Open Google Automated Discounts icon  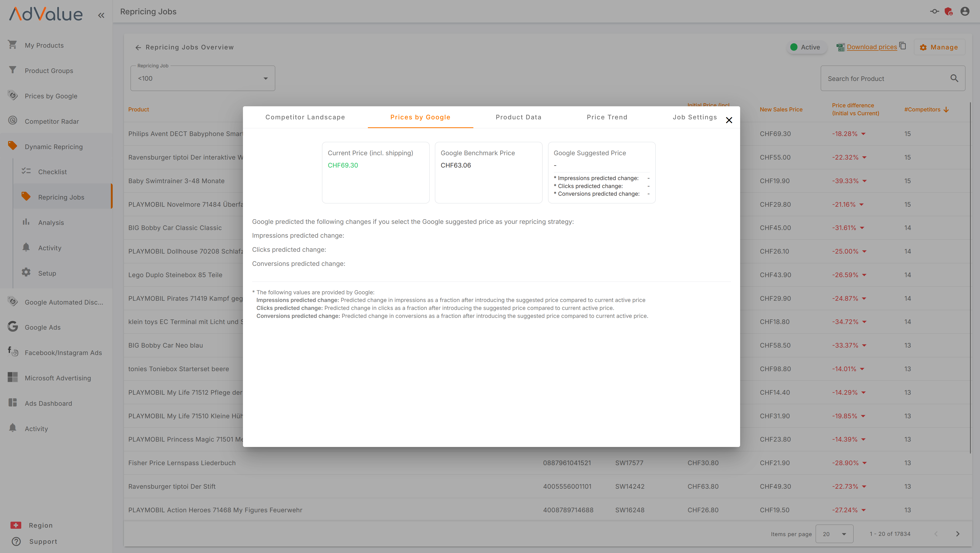pos(13,301)
